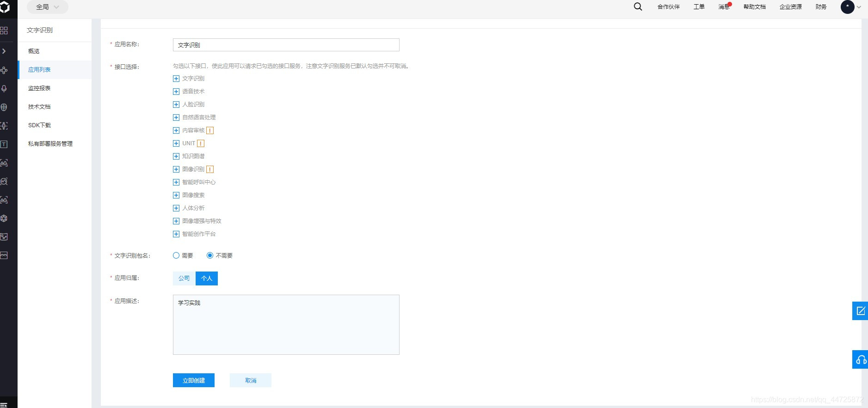Go to 概览 in side menu
Screen dimensions: 868x408
point(55,51)
